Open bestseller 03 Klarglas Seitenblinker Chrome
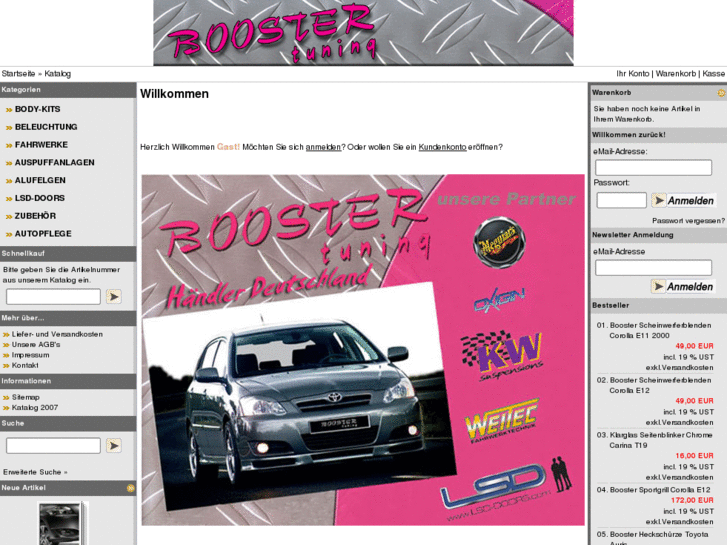This screenshot has width=727, height=545. [661, 440]
